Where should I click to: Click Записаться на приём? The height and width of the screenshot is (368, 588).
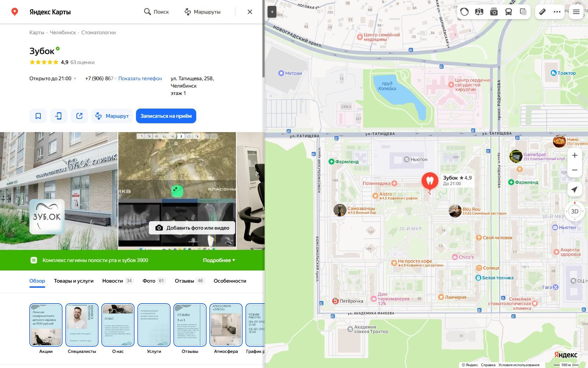tap(166, 116)
